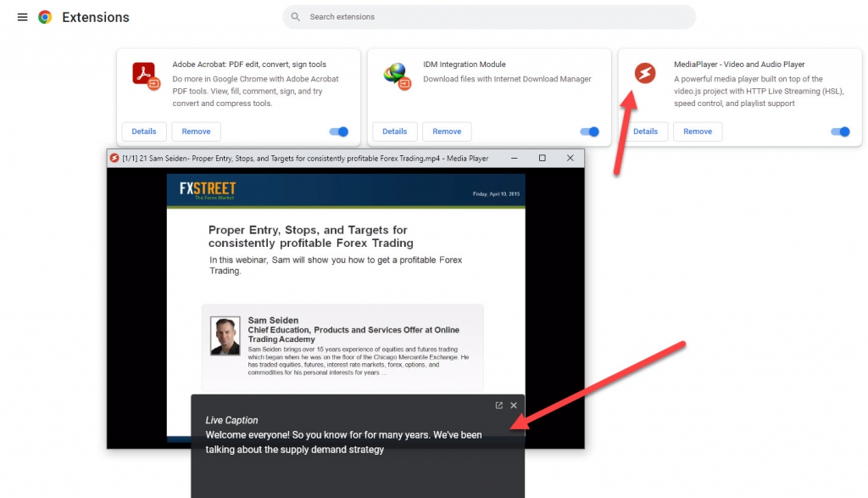
Task: Disable the Adobe Acrobat extension toggle
Action: pyautogui.click(x=339, y=131)
